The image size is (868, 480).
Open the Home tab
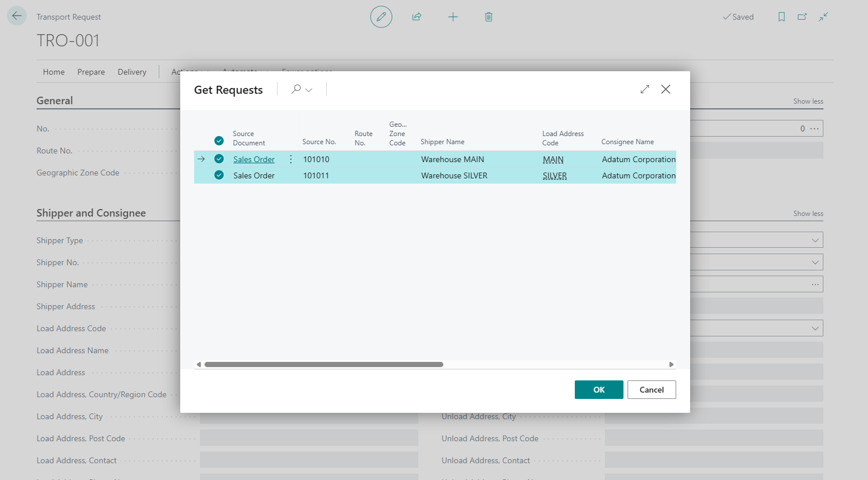(x=54, y=72)
